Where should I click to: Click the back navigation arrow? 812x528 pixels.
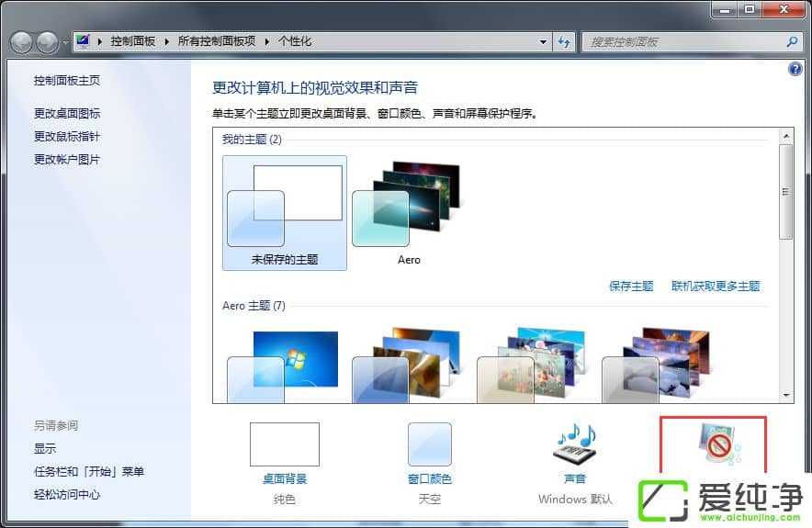tap(22, 42)
